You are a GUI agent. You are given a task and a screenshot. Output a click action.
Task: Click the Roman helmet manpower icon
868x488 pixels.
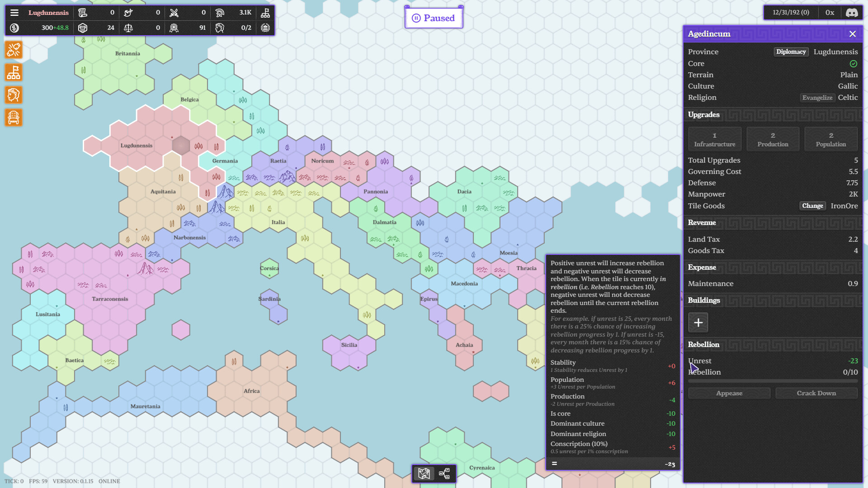click(220, 13)
